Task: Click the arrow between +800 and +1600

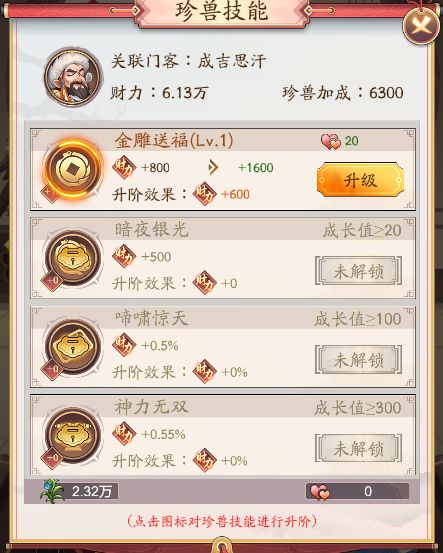Action: coord(213,167)
